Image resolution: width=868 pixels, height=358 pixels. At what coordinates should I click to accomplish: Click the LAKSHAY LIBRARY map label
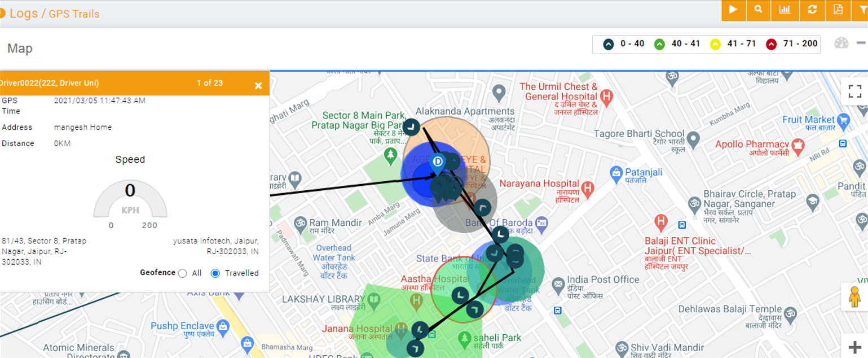pos(324,303)
